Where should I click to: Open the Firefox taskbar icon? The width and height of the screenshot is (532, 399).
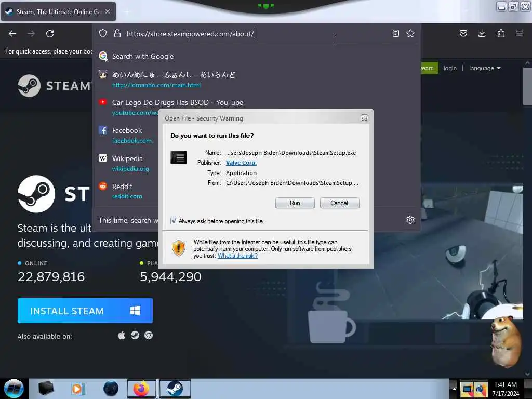click(x=141, y=389)
